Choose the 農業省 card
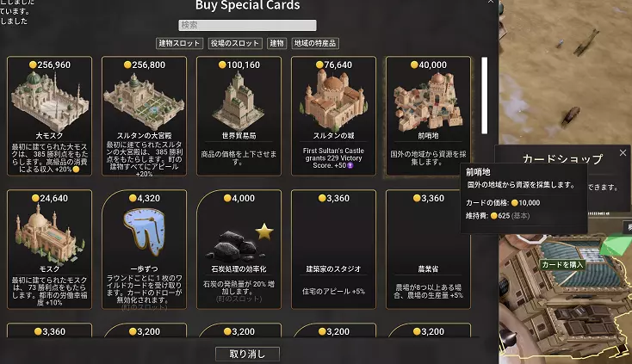The height and width of the screenshot is (364, 632). [x=428, y=250]
